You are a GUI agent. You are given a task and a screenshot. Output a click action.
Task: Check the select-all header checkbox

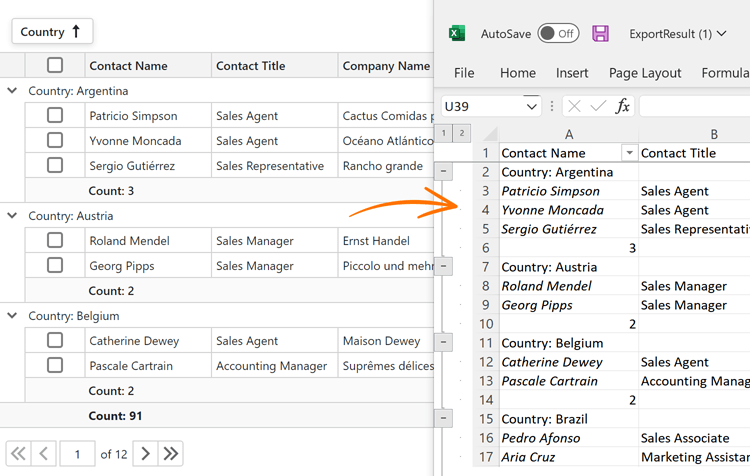tap(55, 65)
